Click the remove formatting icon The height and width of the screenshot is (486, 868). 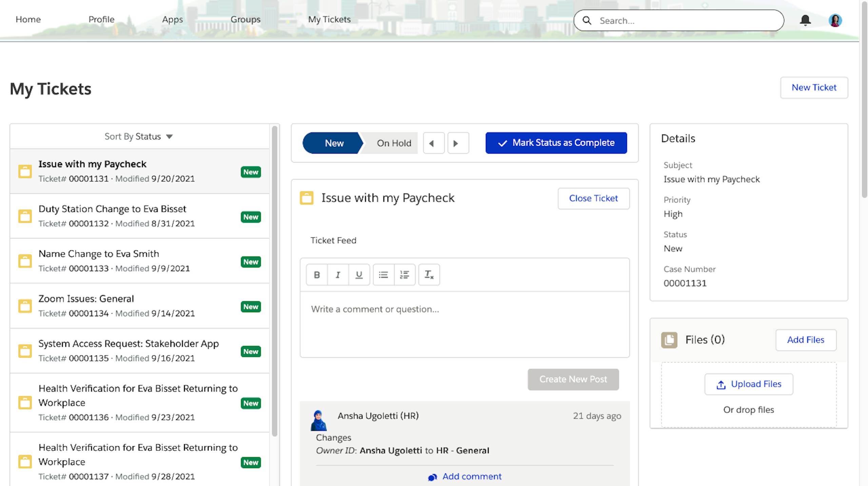429,275
